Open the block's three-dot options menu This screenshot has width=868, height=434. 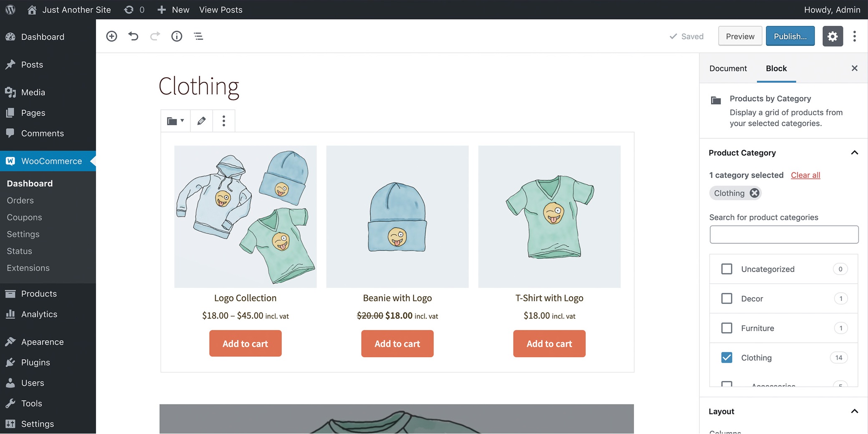(x=224, y=121)
